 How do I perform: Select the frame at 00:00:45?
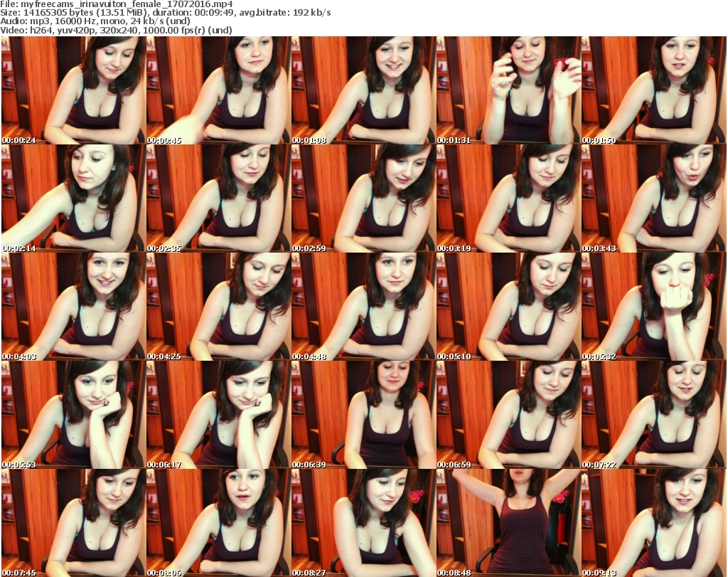pyautogui.click(x=219, y=90)
